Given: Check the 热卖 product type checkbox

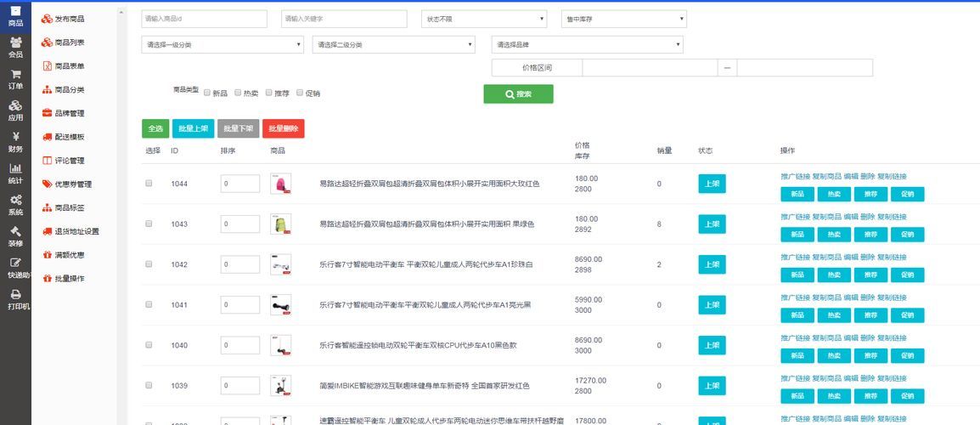Looking at the screenshot, I should click(238, 93).
